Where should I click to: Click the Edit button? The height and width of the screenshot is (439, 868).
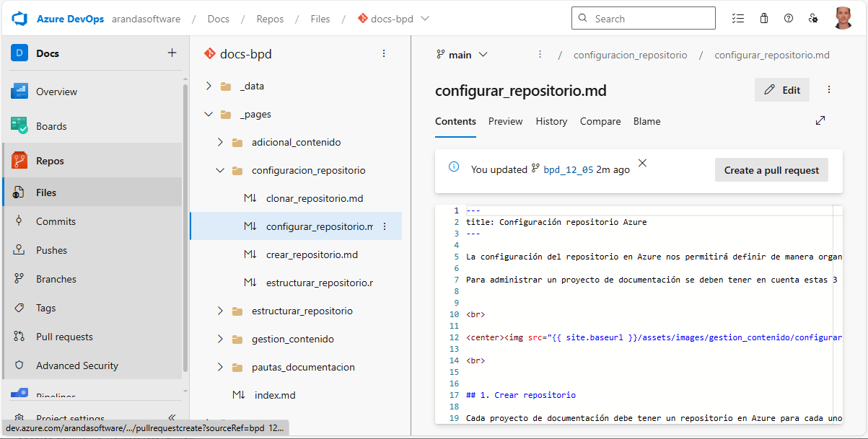(x=782, y=90)
